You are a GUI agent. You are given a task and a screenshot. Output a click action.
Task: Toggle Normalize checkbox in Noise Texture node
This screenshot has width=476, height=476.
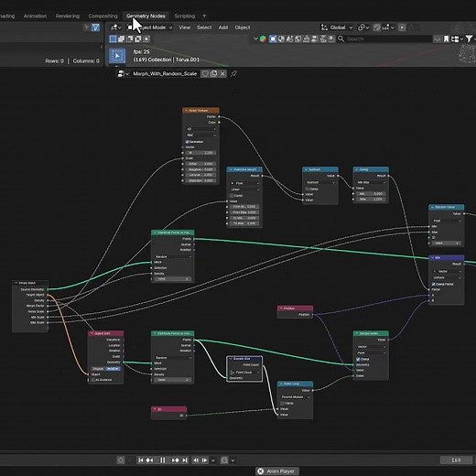click(x=188, y=142)
